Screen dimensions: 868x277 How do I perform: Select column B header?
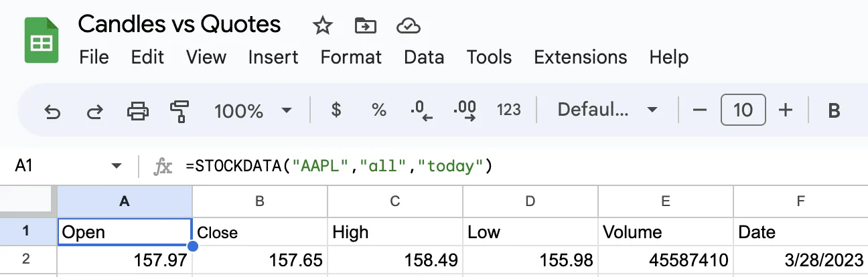260,200
